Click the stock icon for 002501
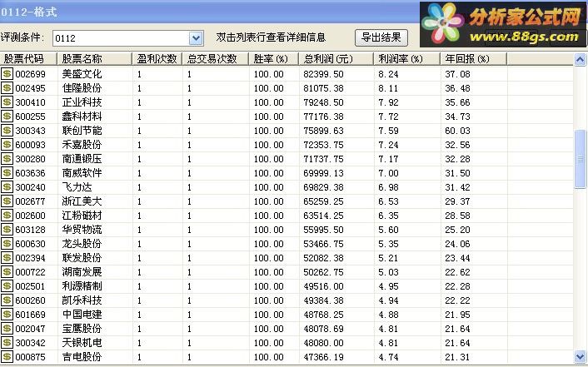Image resolution: width=588 pixels, height=367 pixels. click(7, 286)
